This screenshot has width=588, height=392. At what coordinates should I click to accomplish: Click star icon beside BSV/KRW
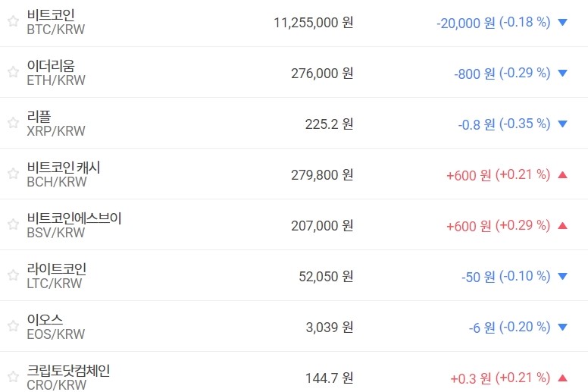(x=13, y=225)
